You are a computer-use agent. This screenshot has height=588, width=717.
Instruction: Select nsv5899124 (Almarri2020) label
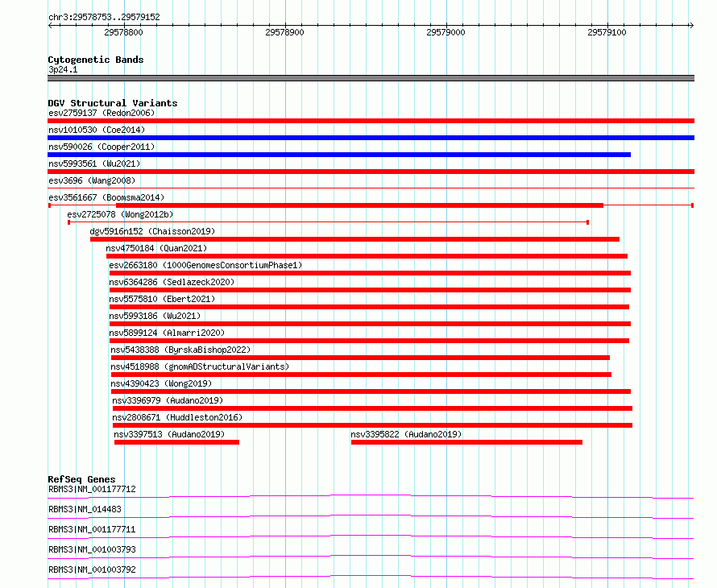(x=167, y=333)
